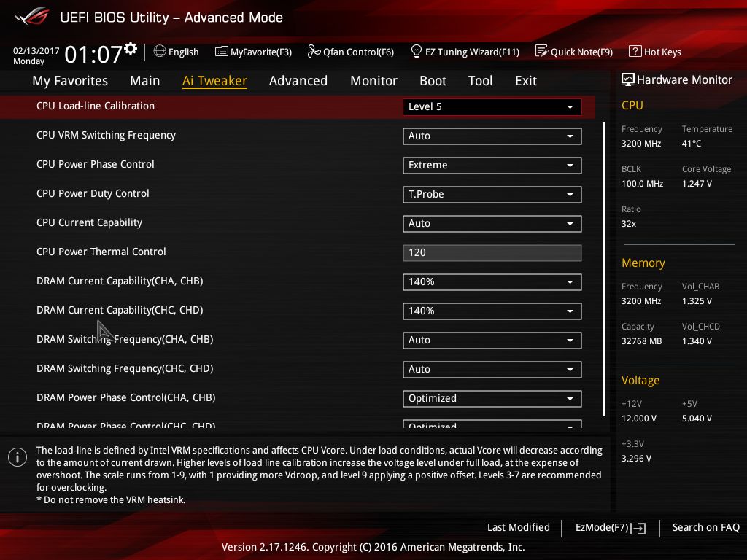Click the ROG logo at top left
Screen dimensions: 747x560
click(31, 16)
